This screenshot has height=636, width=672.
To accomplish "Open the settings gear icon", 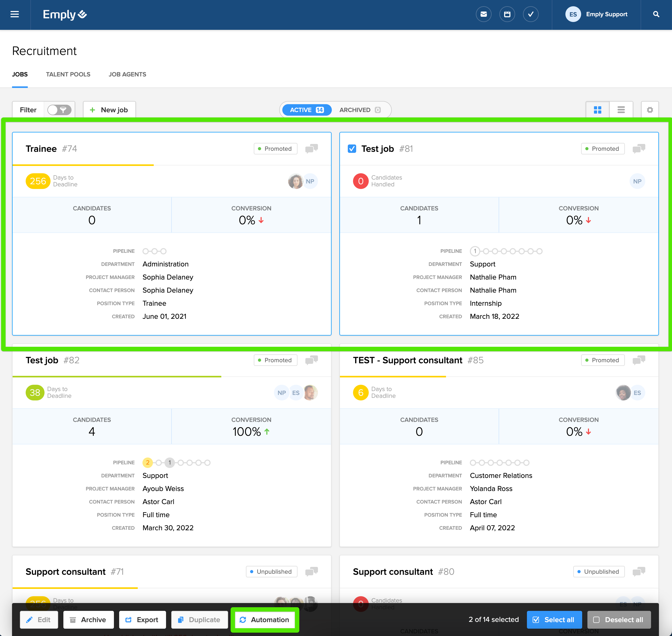I will [650, 110].
